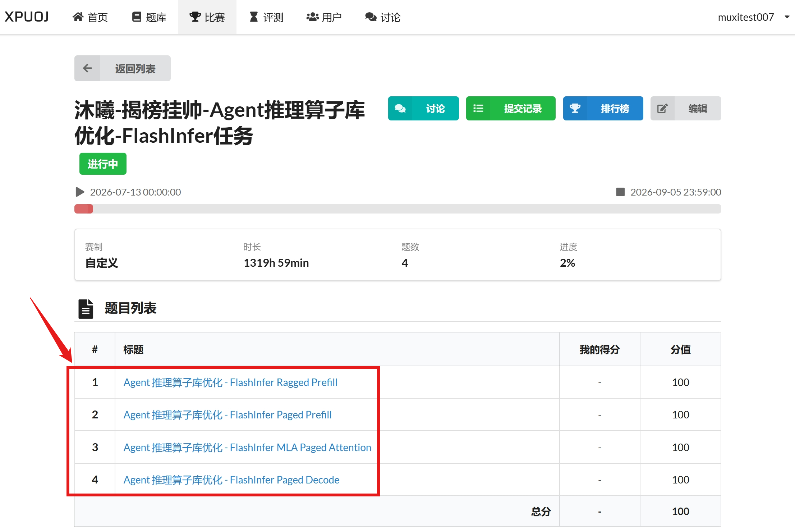Open FlashInfer Paged Decode problem
Screen dimensions: 795x532
[231, 480]
